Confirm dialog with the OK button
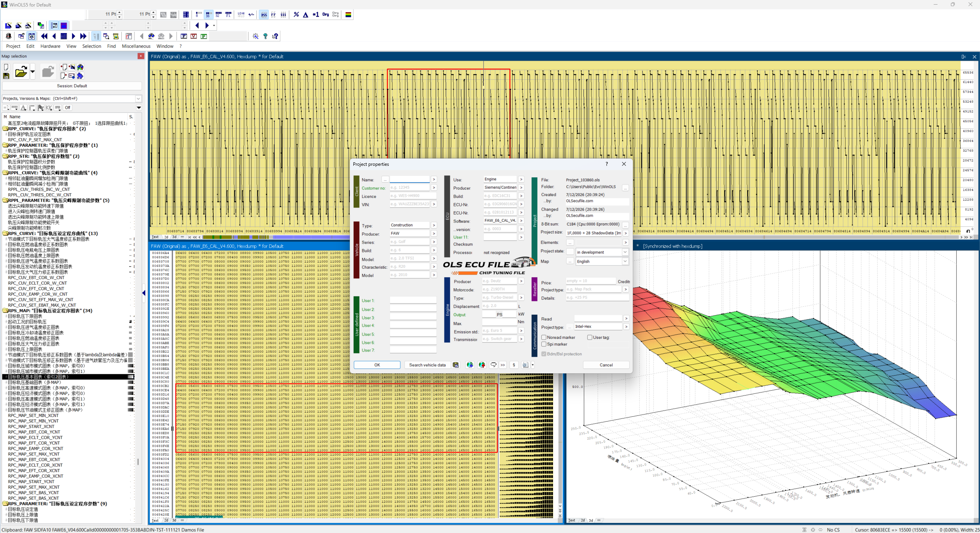Screen dimensions: 980x533 click(x=377, y=365)
